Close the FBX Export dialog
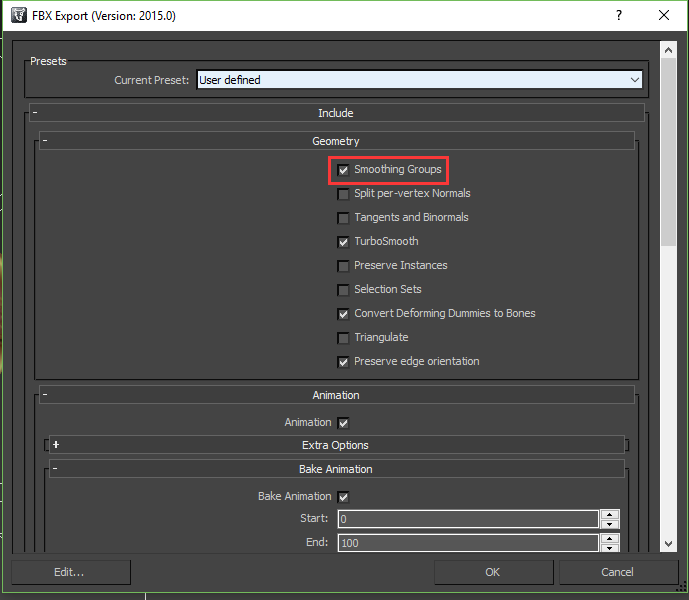 (x=664, y=15)
